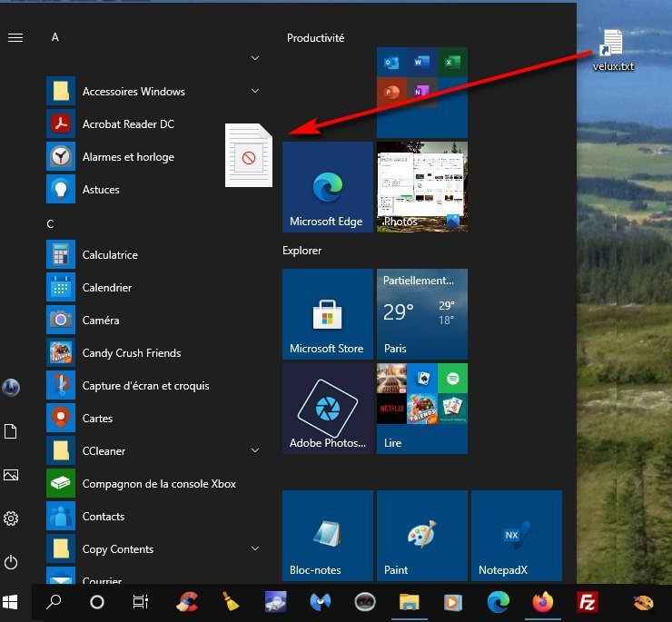This screenshot has width=672, height=622.
Task: Select velux.txt shortcut on desktop
Action: click(613, 50)
